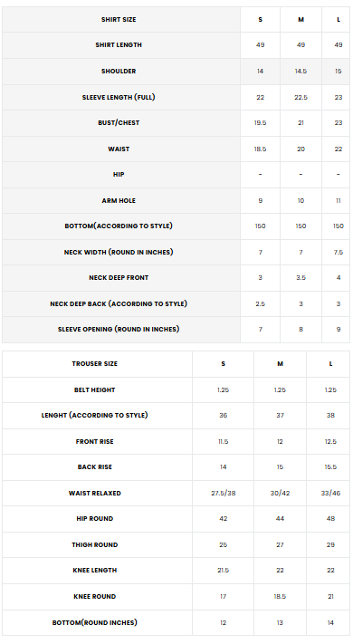Image resolution: width=353 pixels, height=644 pixels.
Task: Select the KNEE ROUND value 18.5
Action: tap(280, 596)
